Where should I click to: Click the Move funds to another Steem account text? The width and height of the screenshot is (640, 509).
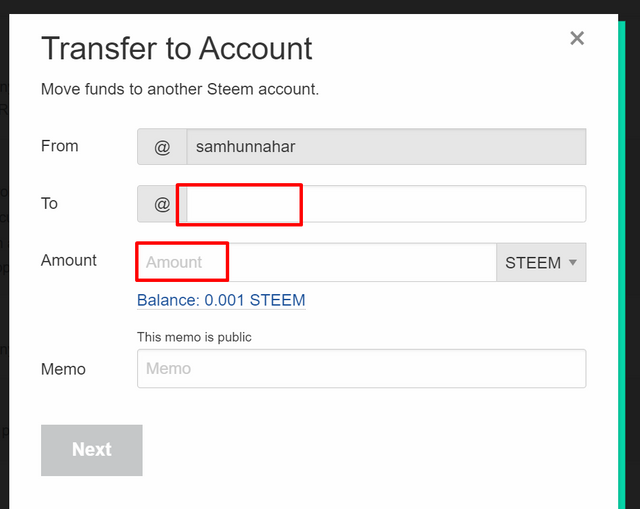coord(180,89)
